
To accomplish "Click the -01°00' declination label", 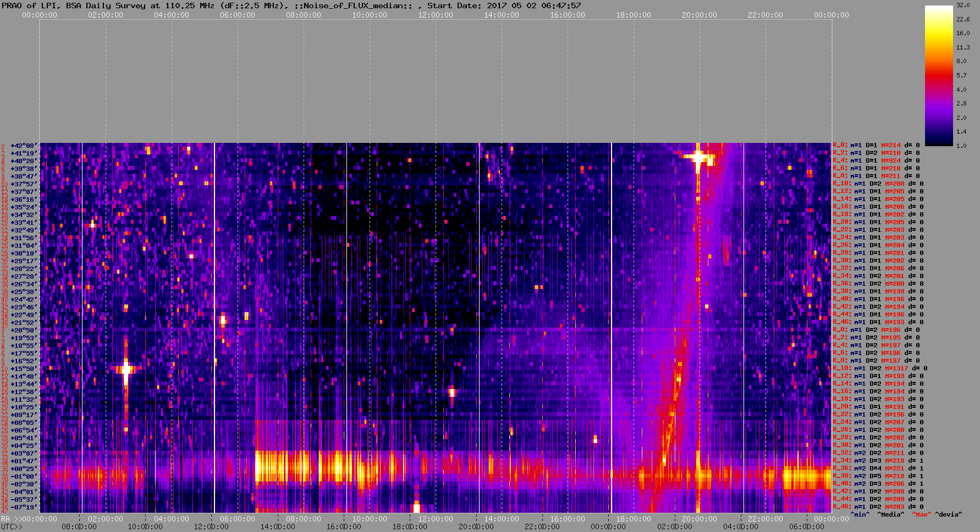I will 24,476.
